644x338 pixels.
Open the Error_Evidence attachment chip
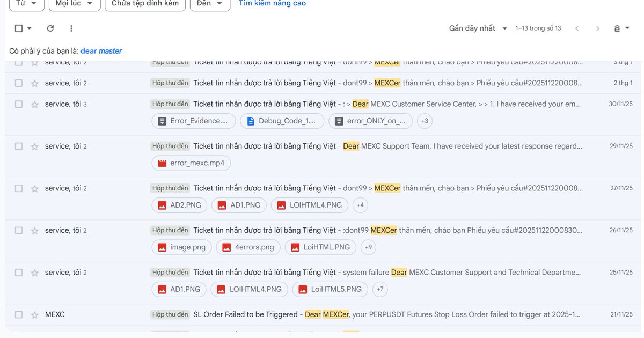[x=193, y=121]
